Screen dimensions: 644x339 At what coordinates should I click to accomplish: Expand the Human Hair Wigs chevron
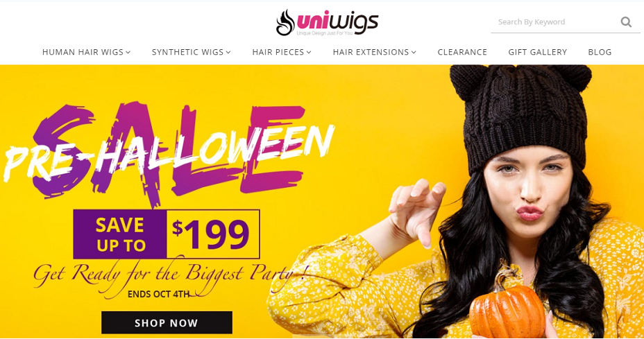pos(128,52)
